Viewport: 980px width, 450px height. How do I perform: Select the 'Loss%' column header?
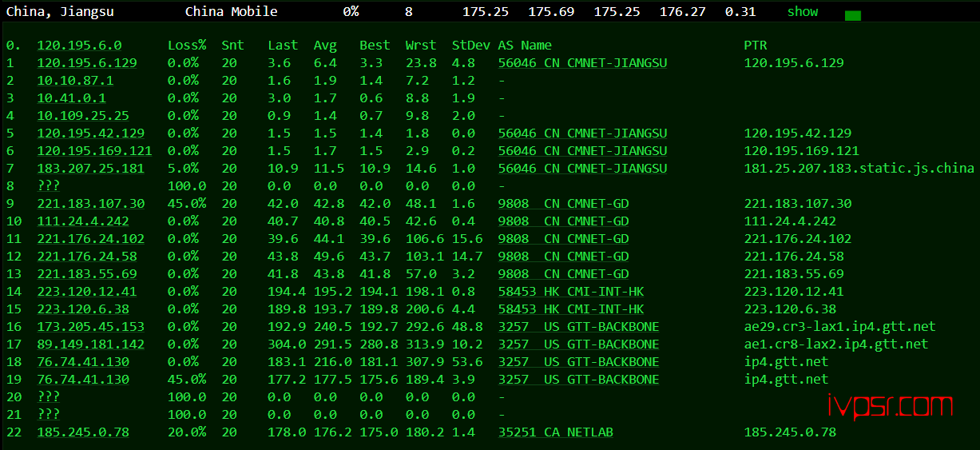point(187,46)
